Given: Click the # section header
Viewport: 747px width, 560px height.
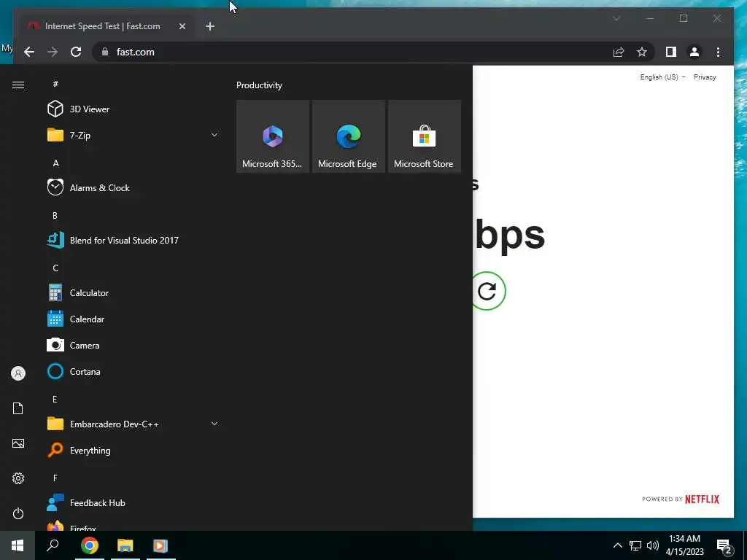Looking at the screenshot, I should click(55, 84).
